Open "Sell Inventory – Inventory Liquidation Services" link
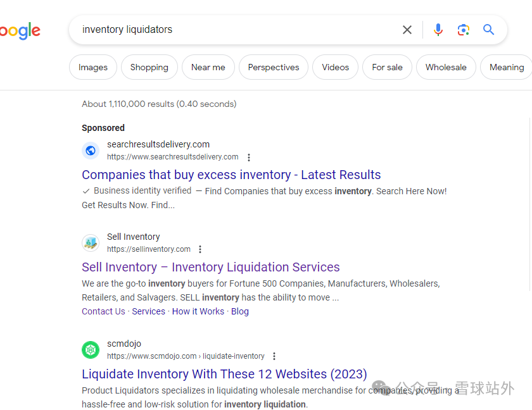Screen dimensions: 532x410 pyautogui.click(x=211, y=267)
